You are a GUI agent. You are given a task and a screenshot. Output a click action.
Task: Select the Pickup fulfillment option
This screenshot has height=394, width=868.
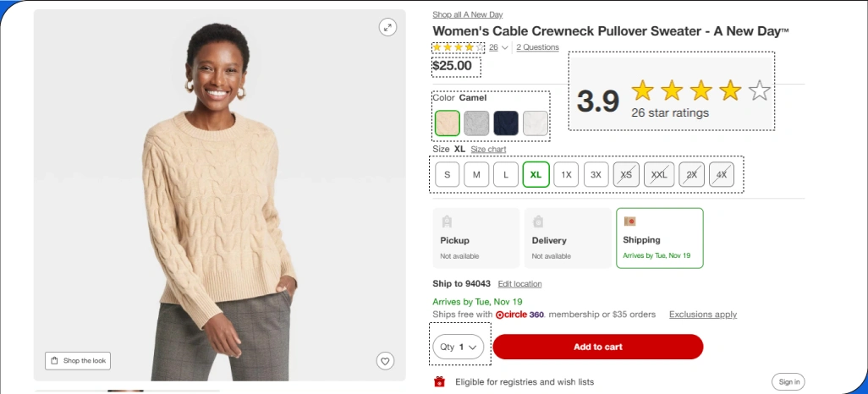475,238
